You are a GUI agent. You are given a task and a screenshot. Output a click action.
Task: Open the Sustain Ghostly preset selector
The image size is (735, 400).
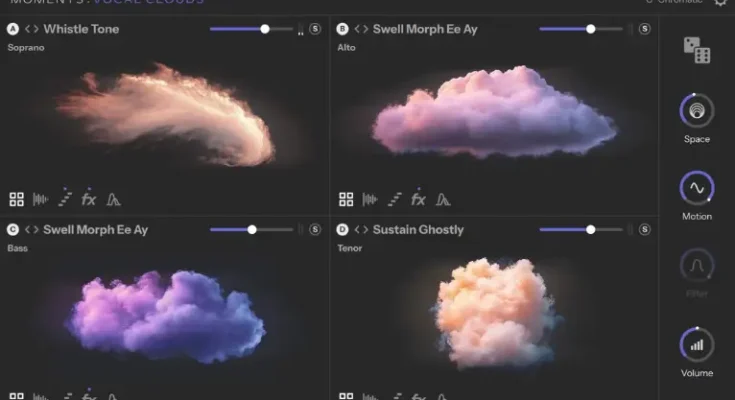418,229
